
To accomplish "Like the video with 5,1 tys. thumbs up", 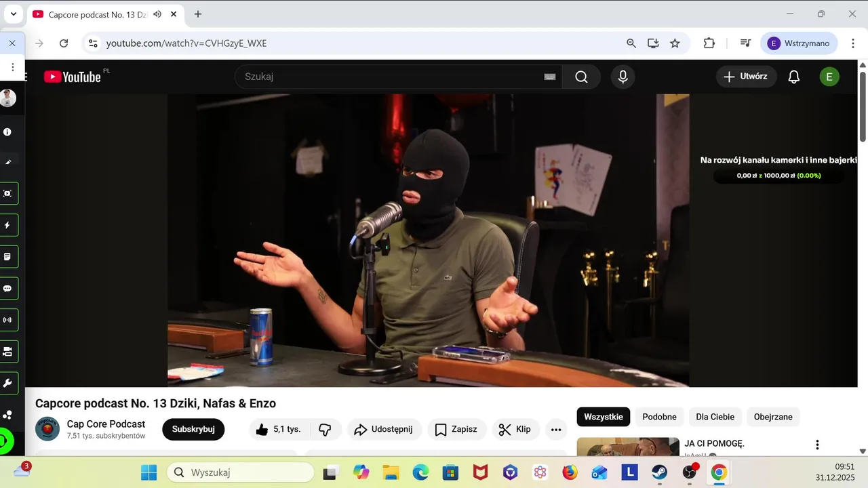I will (x=278, y=429).
